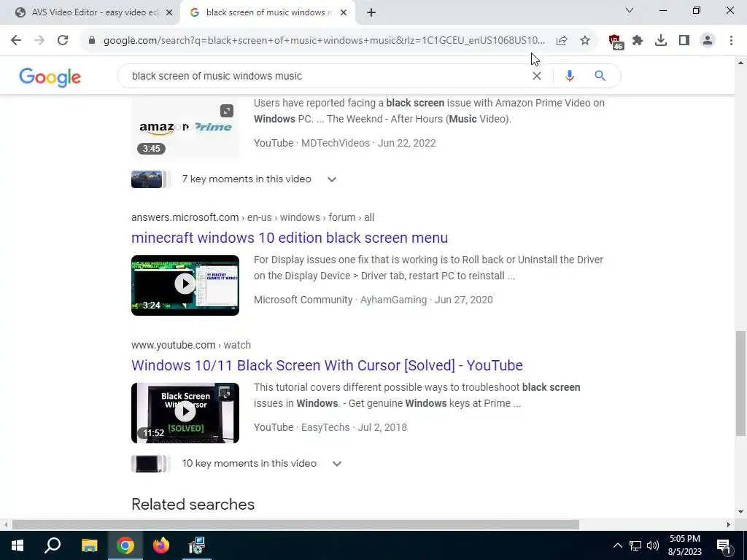Open minecraft windows 10 edition black screen link
The width and height of the screenshot is (747, 560).
pyautogui.click(x=290, y=238)
